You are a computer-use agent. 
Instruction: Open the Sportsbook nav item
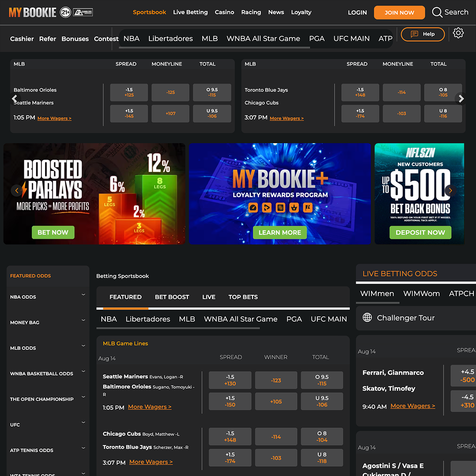[149, 12]
